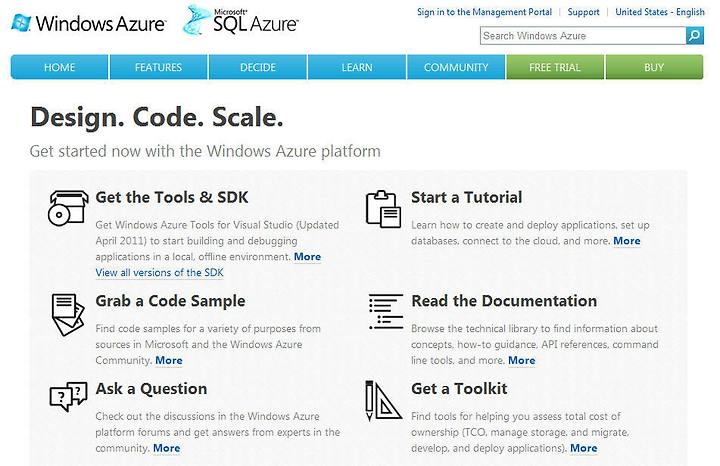Viewport: 720px width, 466px height.
Task: Click the Start a Tutorial heading
Action: point(467,197)
